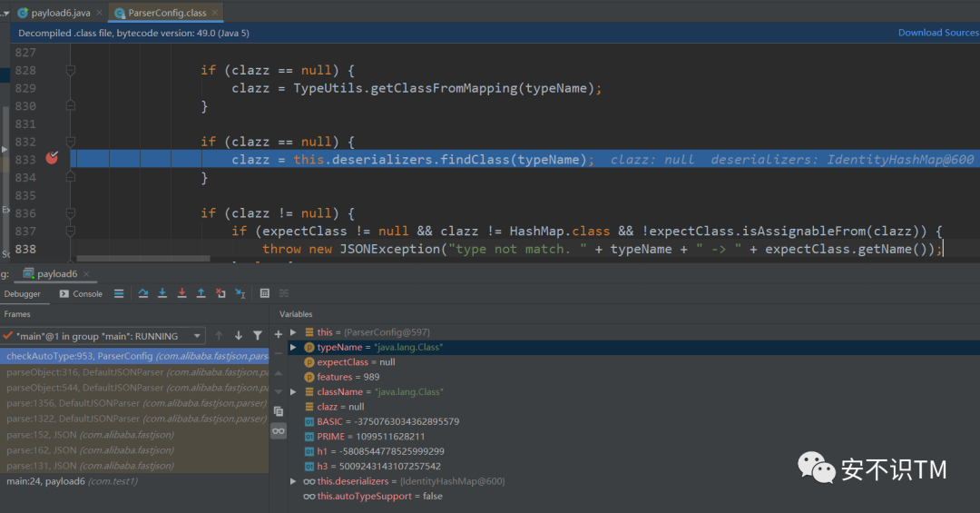Toggle the show watches glasses icon
This screenshot has width=980, height=513.
tap(279, 430)
